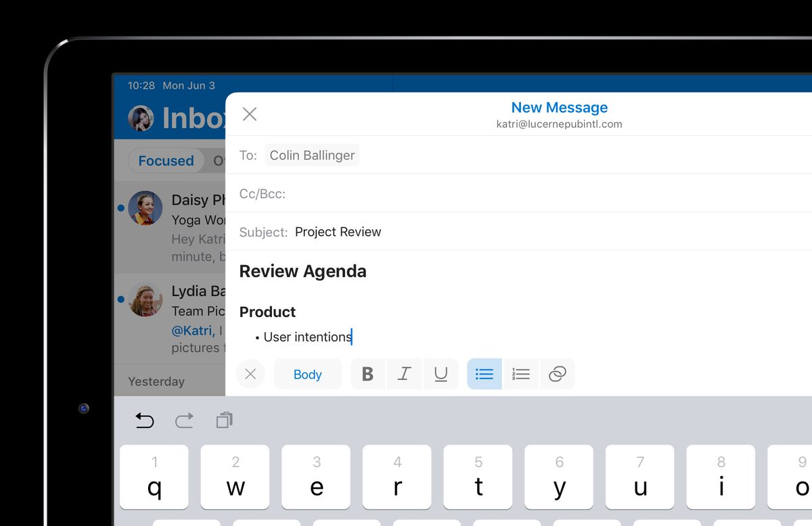Switch to numbered list formatting
Image resolution: width=812 pixels, height=526 pixels.
click(521, 374)
